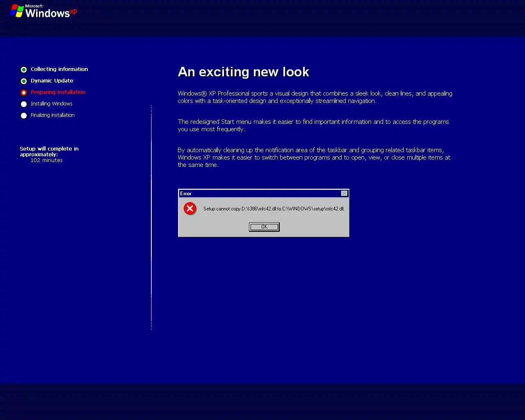
Task: Click the Collecting information green step bullet
Action: coord(24,70)
